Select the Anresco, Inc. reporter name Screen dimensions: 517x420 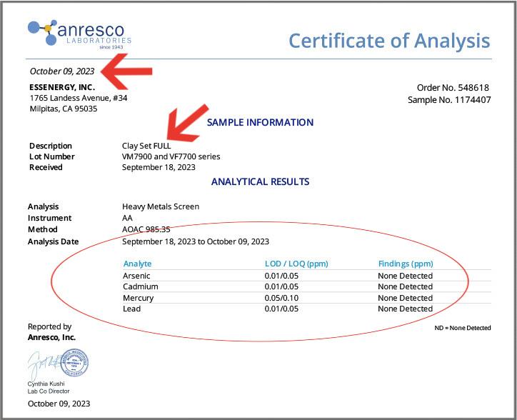(51, 338)
